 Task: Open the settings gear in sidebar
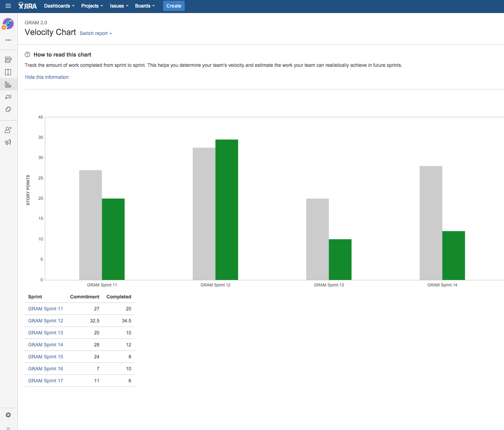(8, 415)
